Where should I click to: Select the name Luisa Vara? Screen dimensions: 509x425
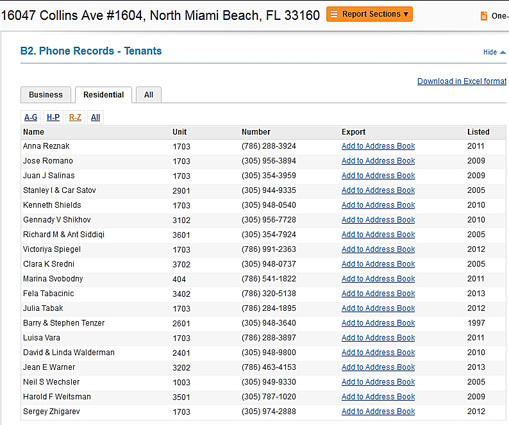[x=41, y=338]
